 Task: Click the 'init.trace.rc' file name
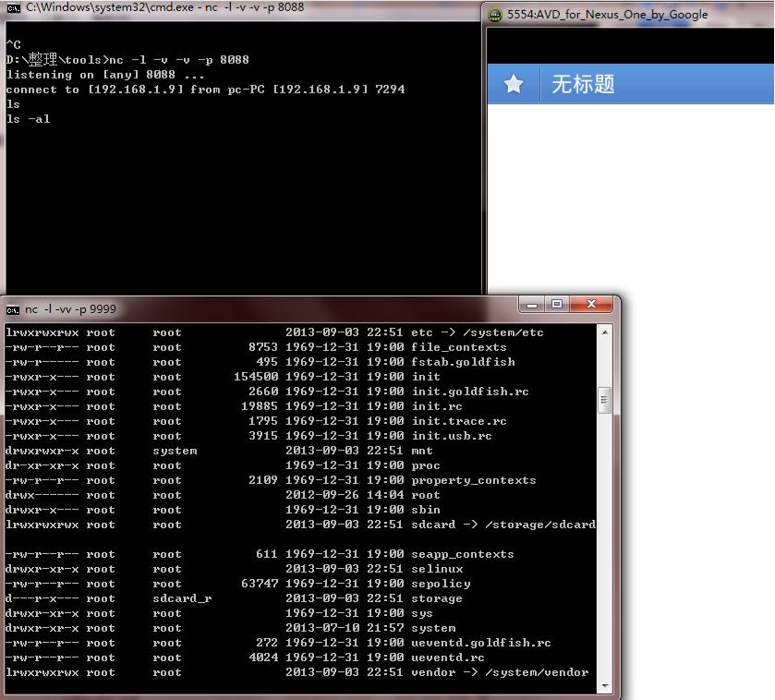pyautogui.click(x=459, y=421)
